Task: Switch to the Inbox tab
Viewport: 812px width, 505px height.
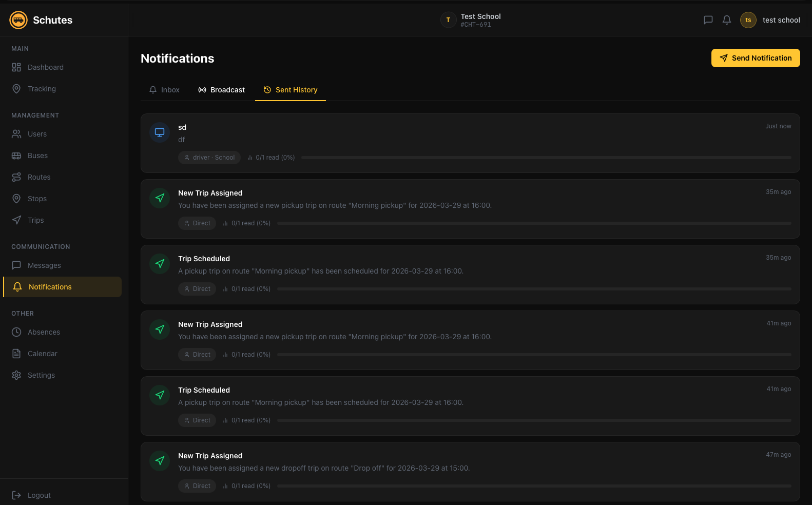Action: click(164, 90)
